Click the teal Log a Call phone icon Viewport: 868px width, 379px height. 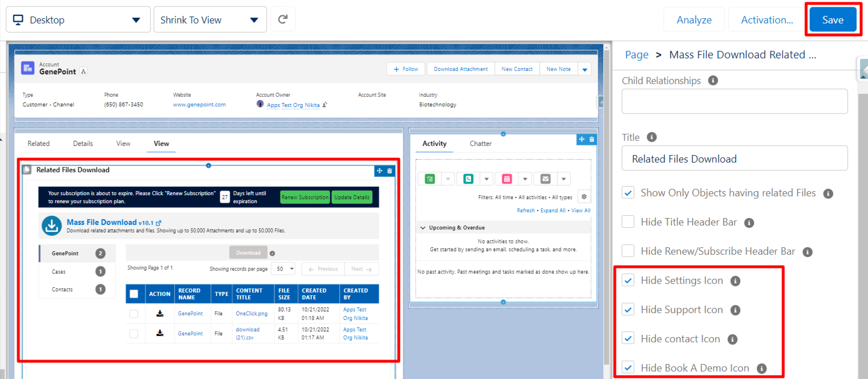pyautogui.click(x=469, y=179)
